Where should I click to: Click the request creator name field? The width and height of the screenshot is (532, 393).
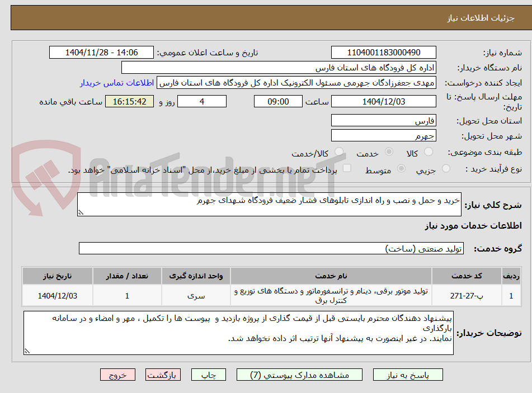click(x=296, y=83)
